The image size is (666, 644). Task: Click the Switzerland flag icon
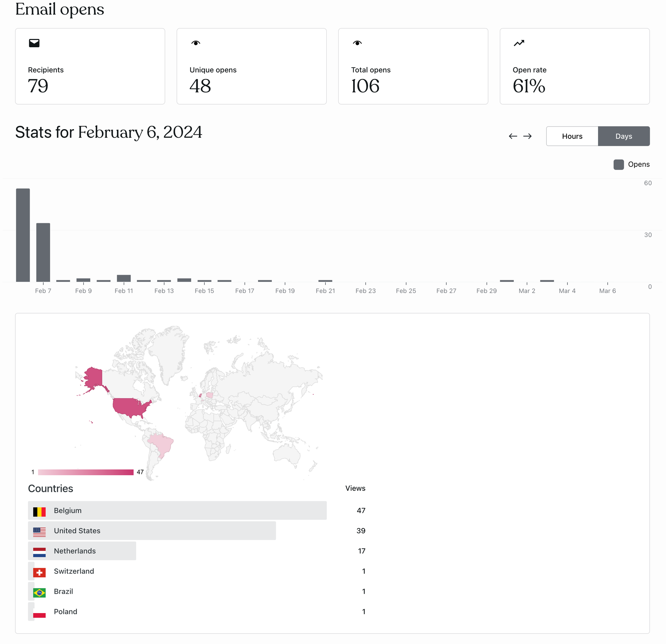tap(39, 572)
